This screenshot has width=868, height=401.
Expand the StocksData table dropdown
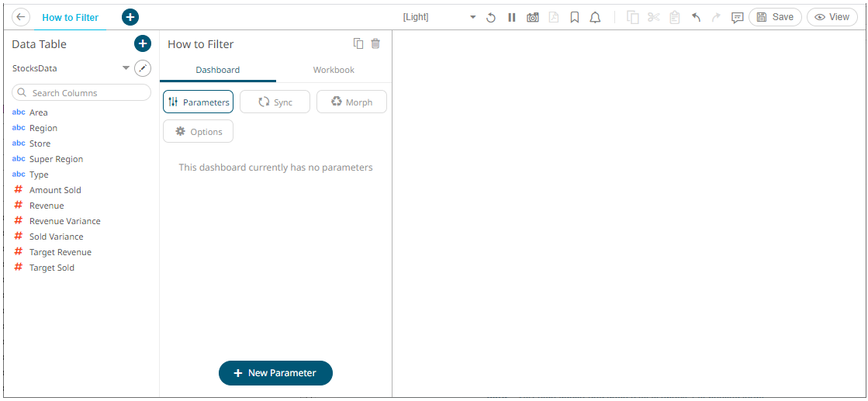[x=126, y=68]
